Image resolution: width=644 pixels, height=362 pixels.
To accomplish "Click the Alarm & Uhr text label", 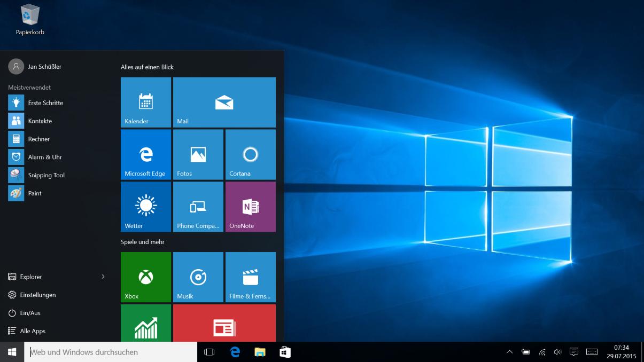I will [45, 157].
